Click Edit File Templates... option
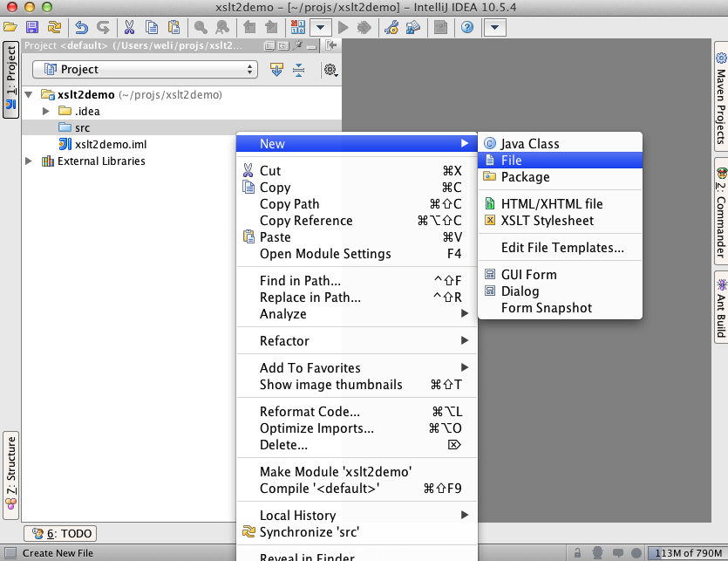 [x=562, y=248]
